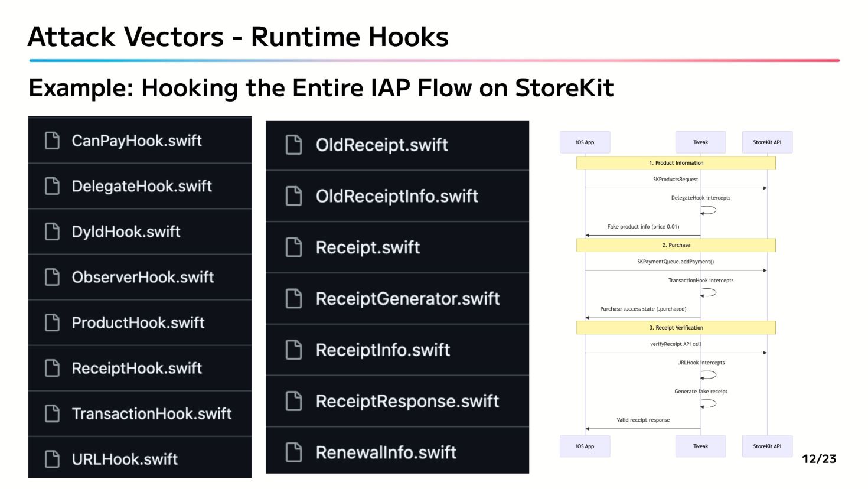Click the 'Generate fake receipt' label
The image size is (868, 489).
click(701, 392)
